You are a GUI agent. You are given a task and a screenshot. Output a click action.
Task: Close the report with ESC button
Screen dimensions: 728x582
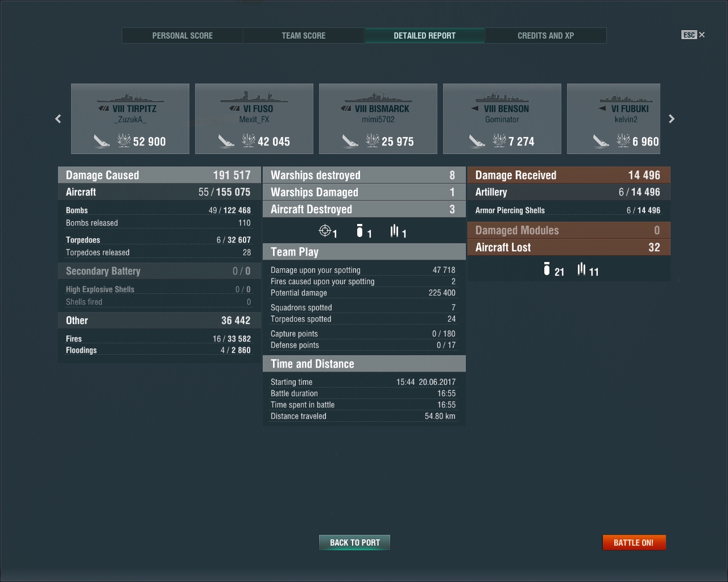pos(693,35)
